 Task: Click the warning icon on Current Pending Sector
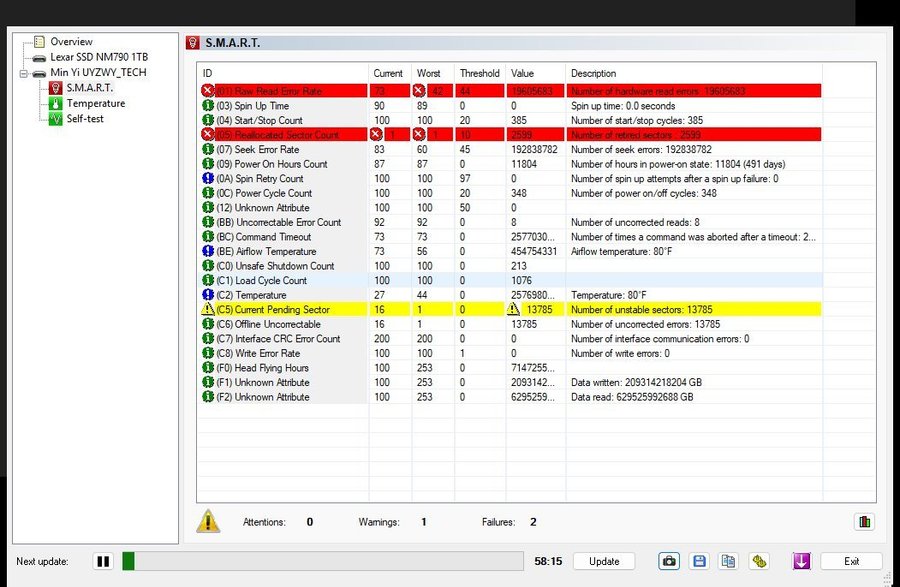pyautogui.click(x=208, y=310)
